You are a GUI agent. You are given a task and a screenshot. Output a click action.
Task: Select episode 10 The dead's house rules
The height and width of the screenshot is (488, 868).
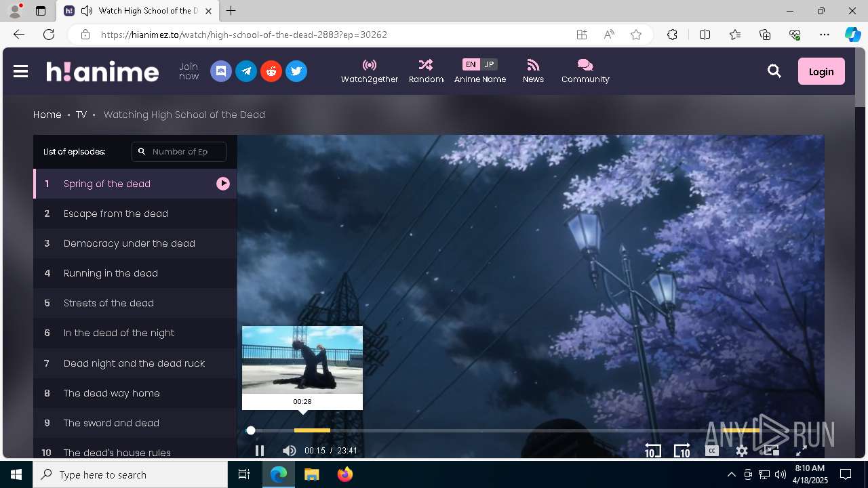(x=135, y=449)
